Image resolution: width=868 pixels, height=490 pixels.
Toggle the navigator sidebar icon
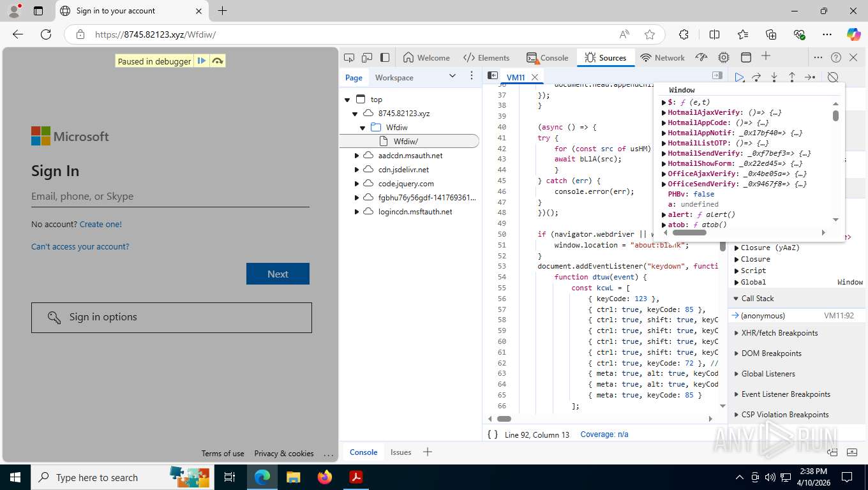coord(493,75)
